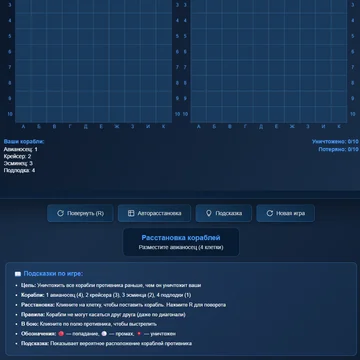Click the Обозначения legend line

point(98,334)
